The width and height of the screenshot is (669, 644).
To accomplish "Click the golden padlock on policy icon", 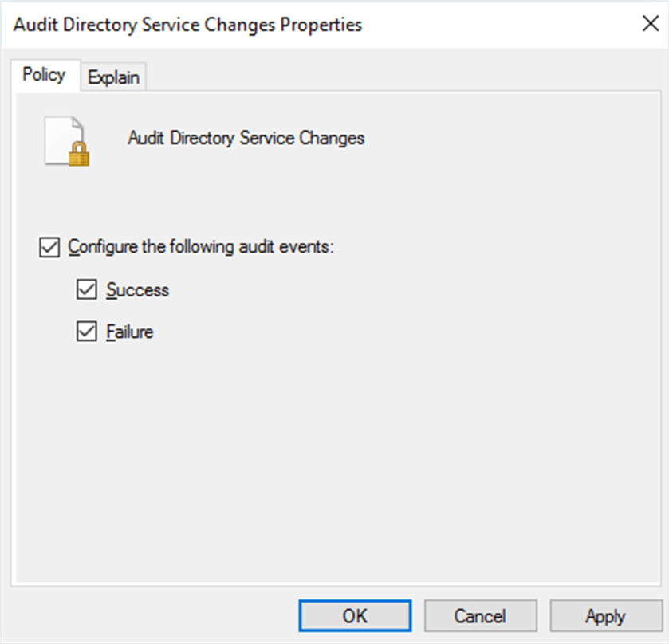I will (78, 155).
